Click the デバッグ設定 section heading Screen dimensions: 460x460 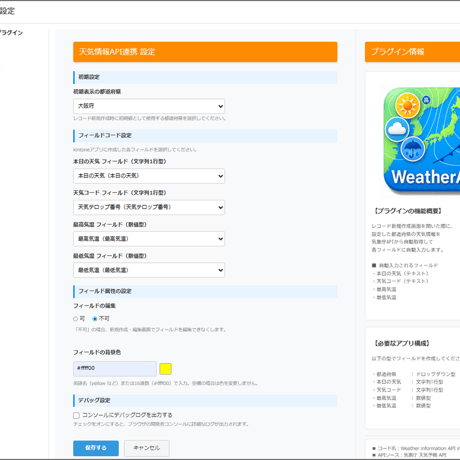(205, 401)
